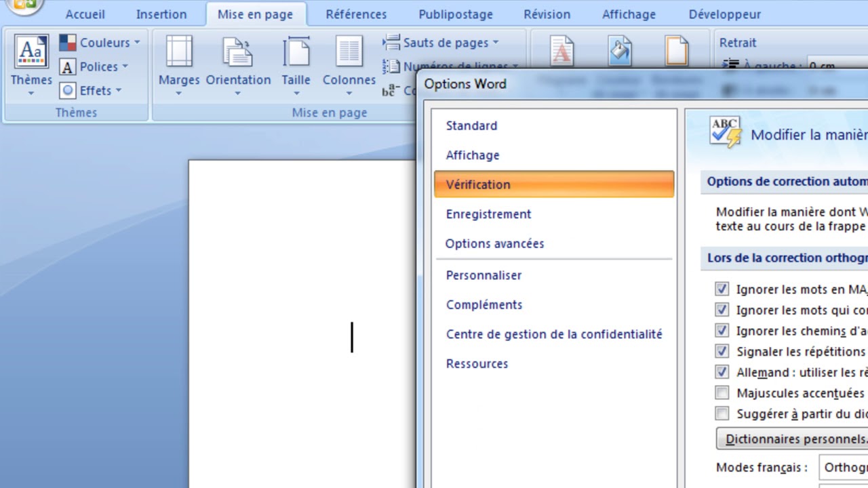
Task: Open the Références ribbon tab
Action: [356, 14]
